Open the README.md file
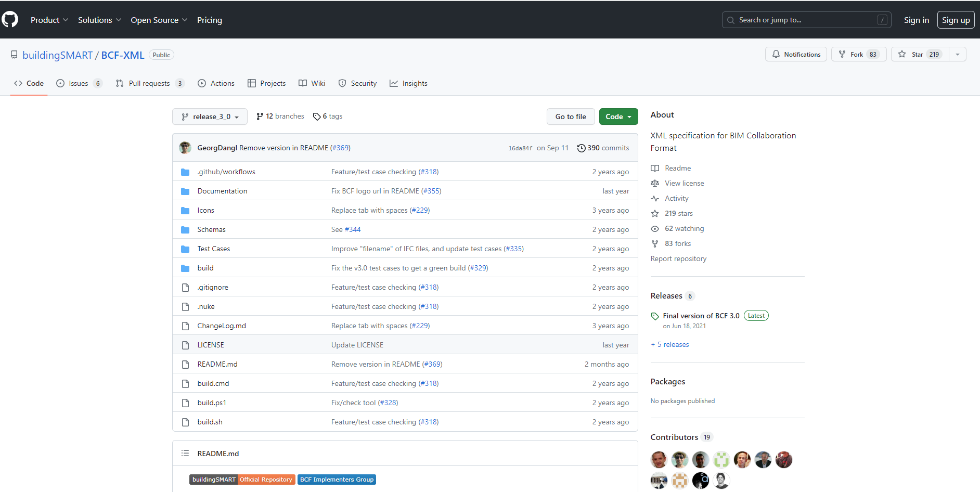 point(217,365)
